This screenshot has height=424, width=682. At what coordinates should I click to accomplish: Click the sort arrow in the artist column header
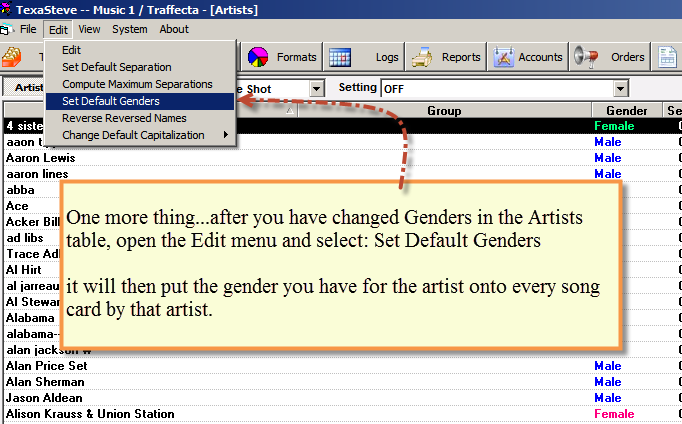pos(290,111)
